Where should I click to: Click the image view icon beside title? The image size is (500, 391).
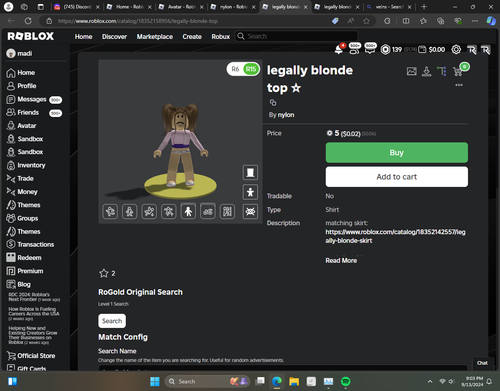coord(412,71)
